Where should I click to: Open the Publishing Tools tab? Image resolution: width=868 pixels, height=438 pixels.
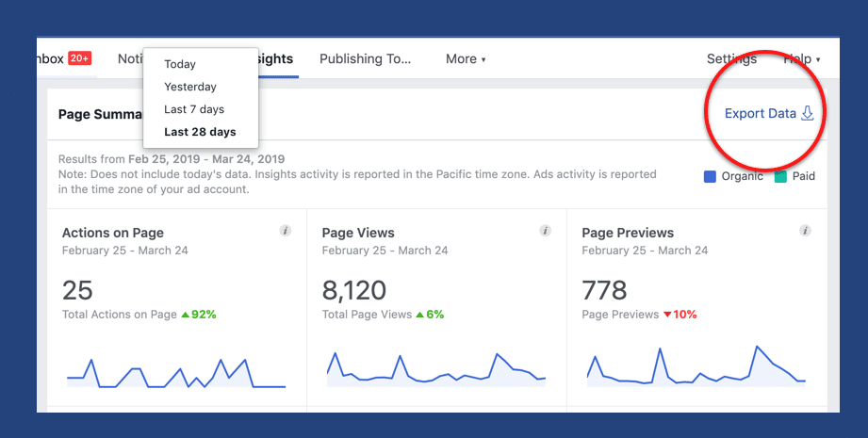(x=366, y=58)
